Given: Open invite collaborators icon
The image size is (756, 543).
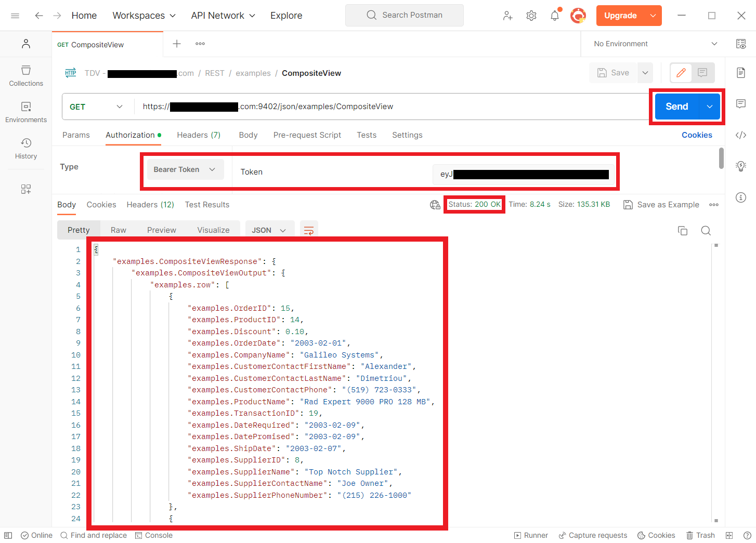Looking at the screenshot, I should pos(508,16).
